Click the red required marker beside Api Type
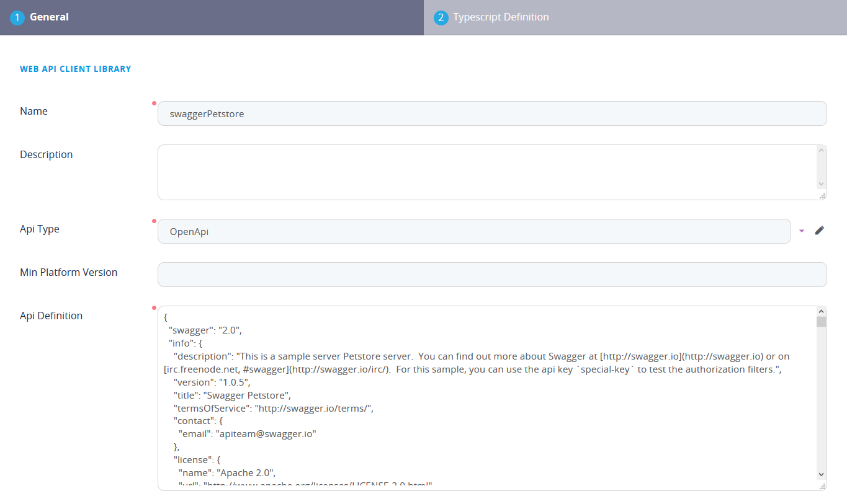The width and height of the screenshot is (847, 504). point(155,221)
